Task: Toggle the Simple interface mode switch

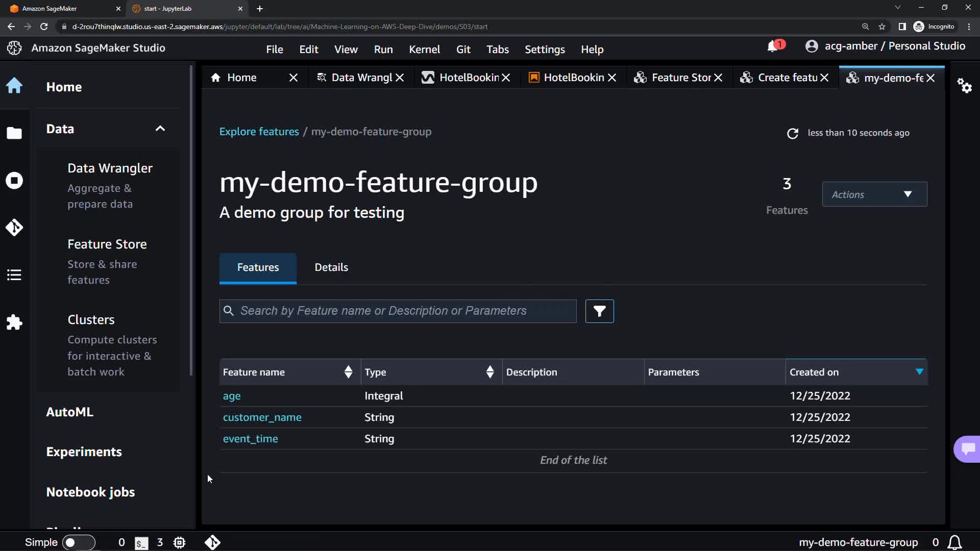Action: [x=78, y=542]
